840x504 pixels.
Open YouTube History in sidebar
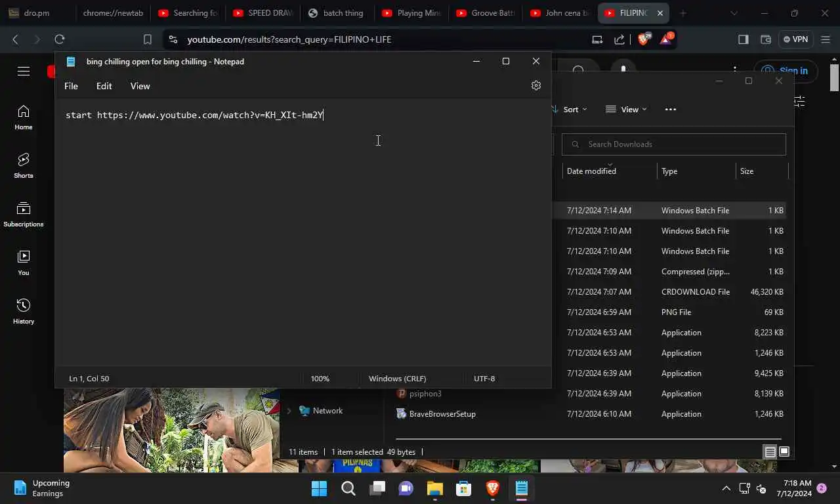pos(24,312)
